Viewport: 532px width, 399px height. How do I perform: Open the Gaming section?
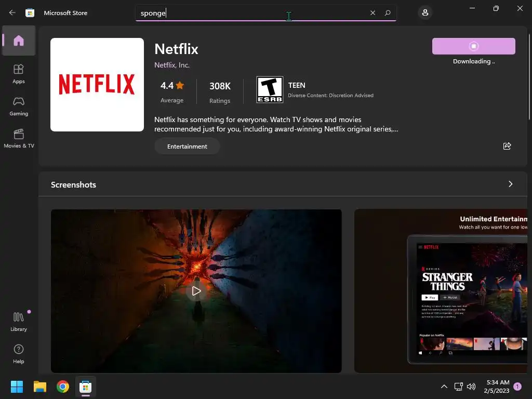[x=19, y=106]
